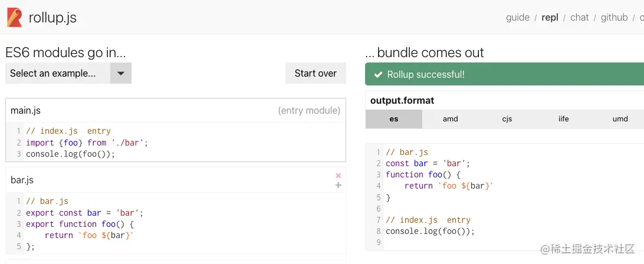Click the rollup.js logo icon
Viewport: 644px width, 264px height.
(14, 17)
